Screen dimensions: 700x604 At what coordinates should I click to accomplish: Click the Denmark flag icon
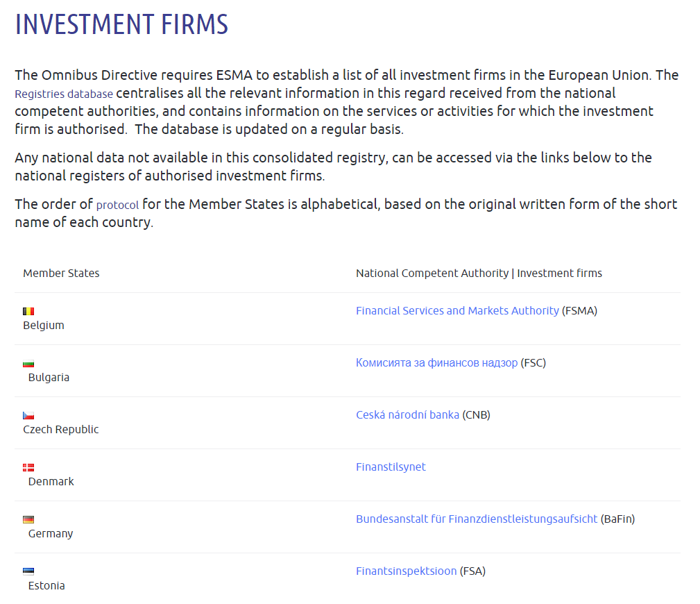click(28, 468)
